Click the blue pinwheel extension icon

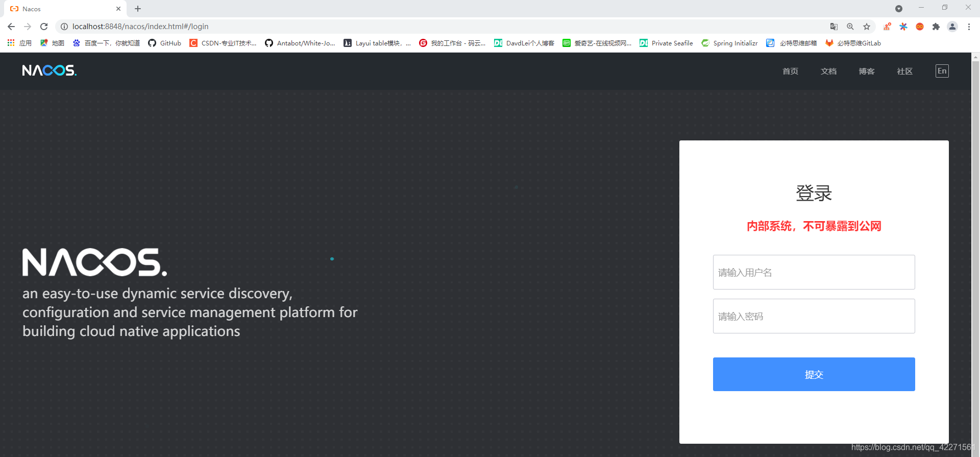[903, 27]
